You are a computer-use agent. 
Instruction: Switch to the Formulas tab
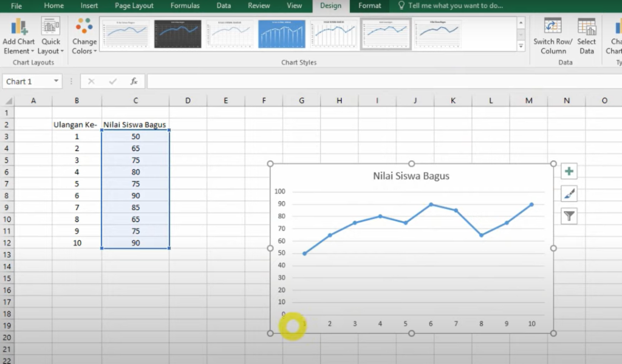185,5
